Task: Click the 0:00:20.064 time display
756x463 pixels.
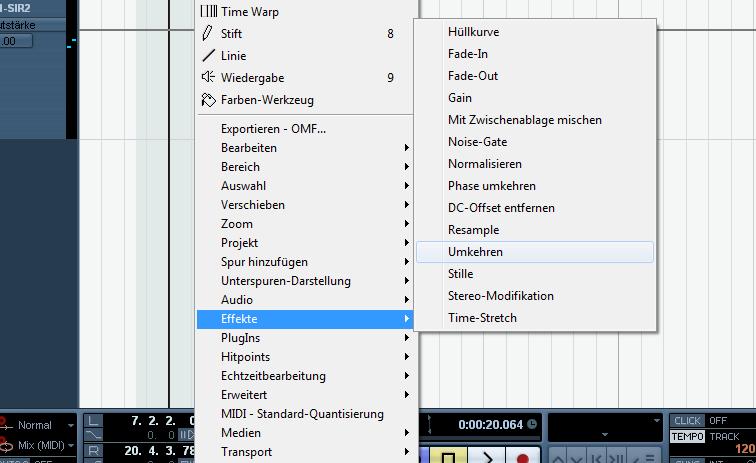Action: 490,425
